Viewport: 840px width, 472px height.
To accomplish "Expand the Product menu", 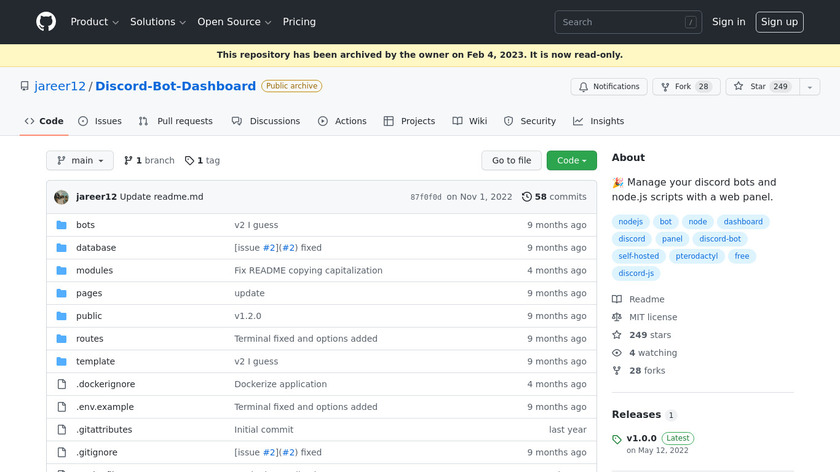I will 95,22.
